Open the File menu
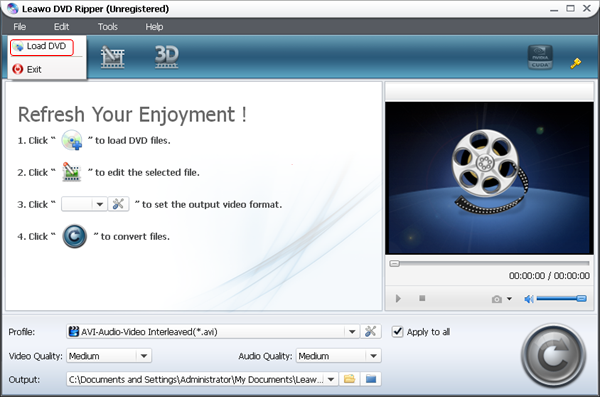 [20, 27]
